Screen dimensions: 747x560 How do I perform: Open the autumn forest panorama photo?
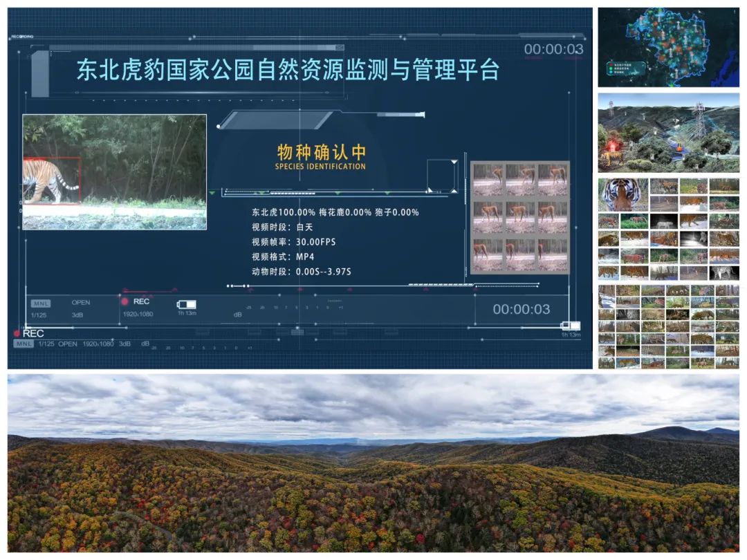373,463
